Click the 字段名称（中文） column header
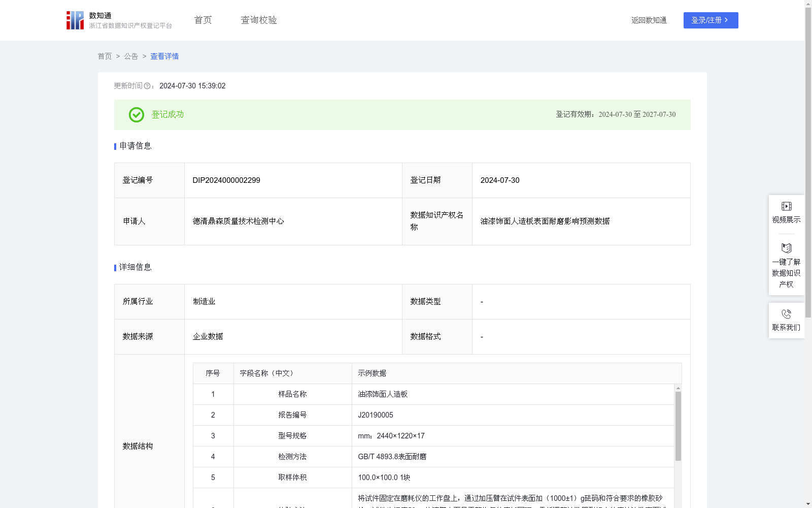The image size is (812, 508). (293, 373)
